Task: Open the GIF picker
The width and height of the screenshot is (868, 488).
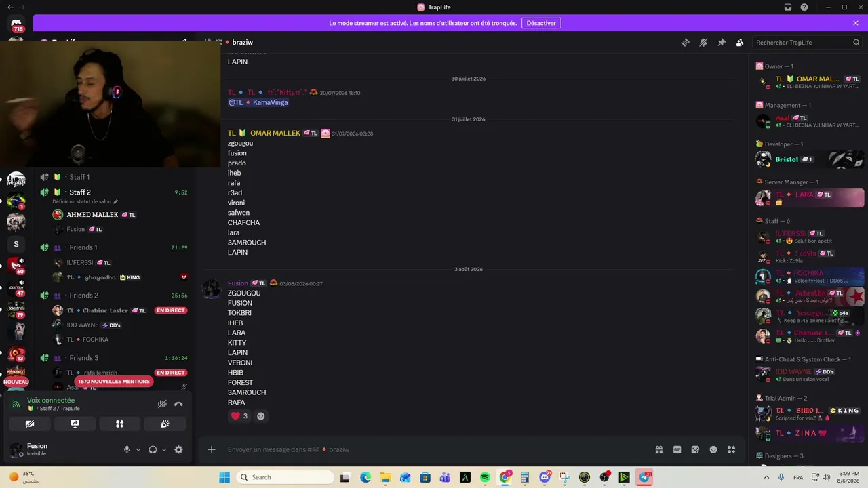Action: tap(677, 449)
